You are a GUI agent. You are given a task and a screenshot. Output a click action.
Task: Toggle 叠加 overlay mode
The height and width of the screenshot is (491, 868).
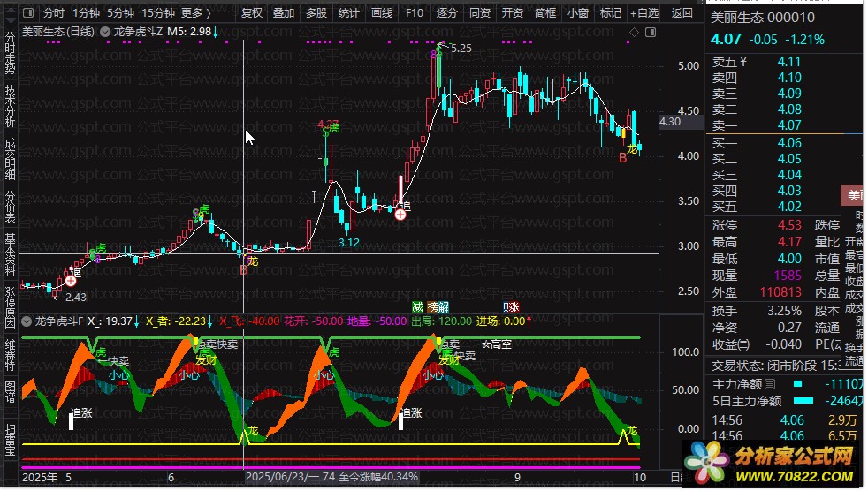pos(284,13)
